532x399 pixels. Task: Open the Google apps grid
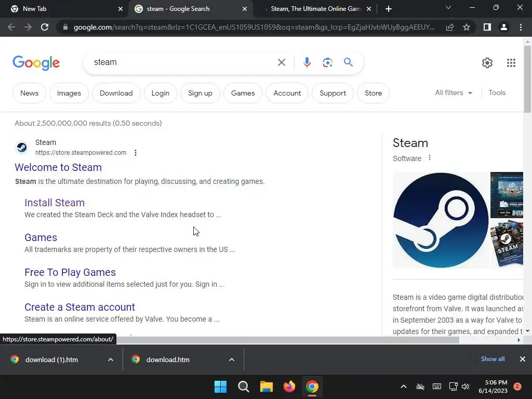(x=511, y=63)
